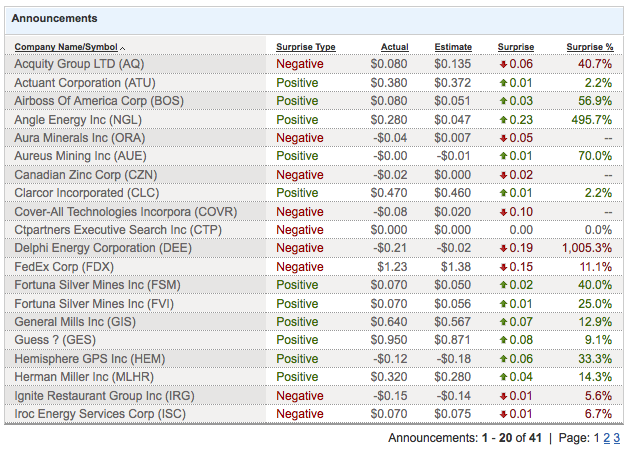Sort by Surprise column header

(x=516, y=47)
